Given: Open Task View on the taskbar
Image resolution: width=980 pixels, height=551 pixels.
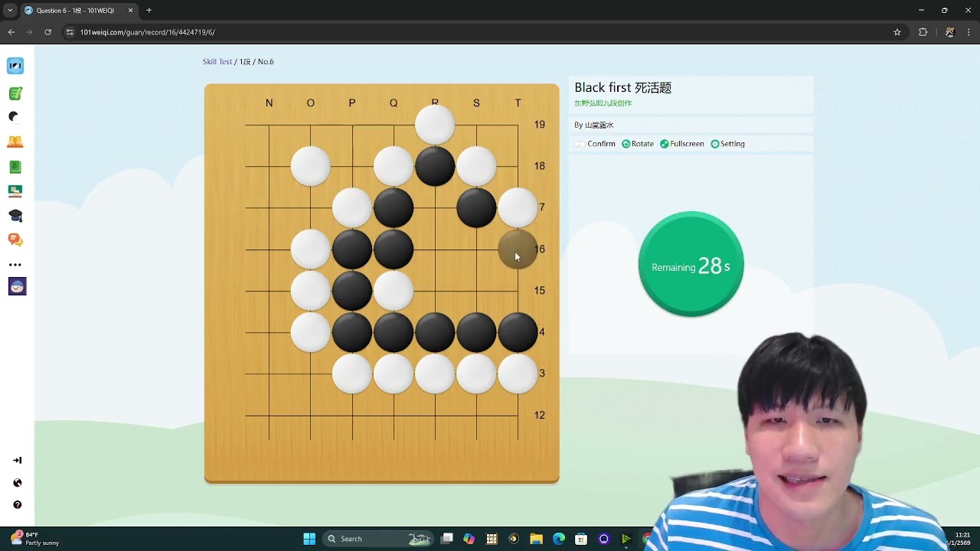Looking at the screenshot, I should click(447, 539).
